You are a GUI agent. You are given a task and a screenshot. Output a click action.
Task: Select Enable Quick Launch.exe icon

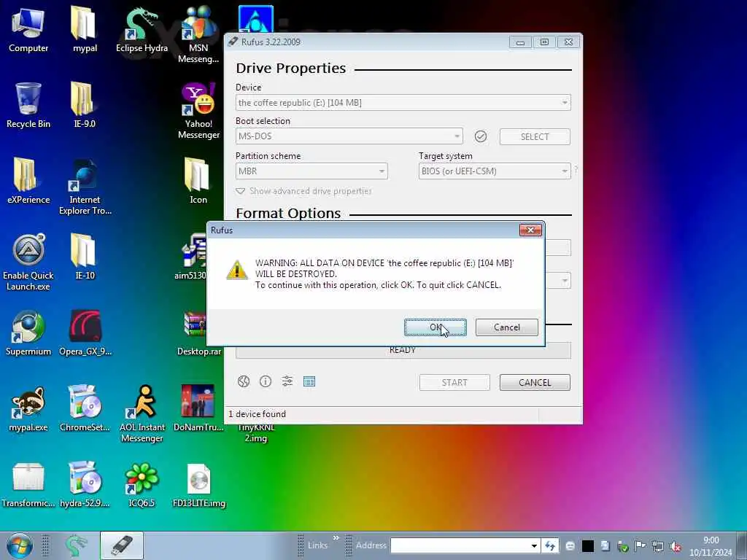(x=28, y=262)
